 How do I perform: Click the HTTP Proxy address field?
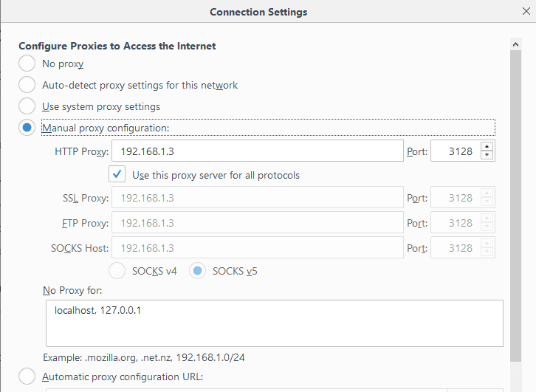[258, 151]
